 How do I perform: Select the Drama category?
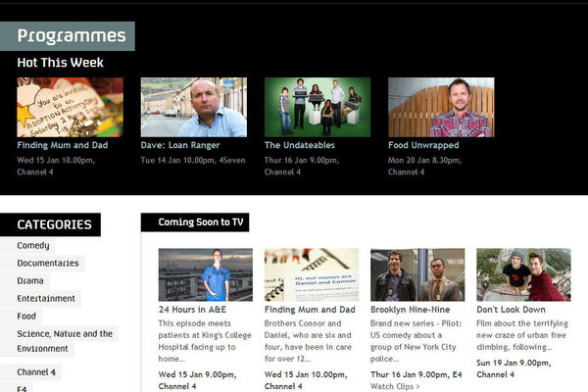pos(30,280)
